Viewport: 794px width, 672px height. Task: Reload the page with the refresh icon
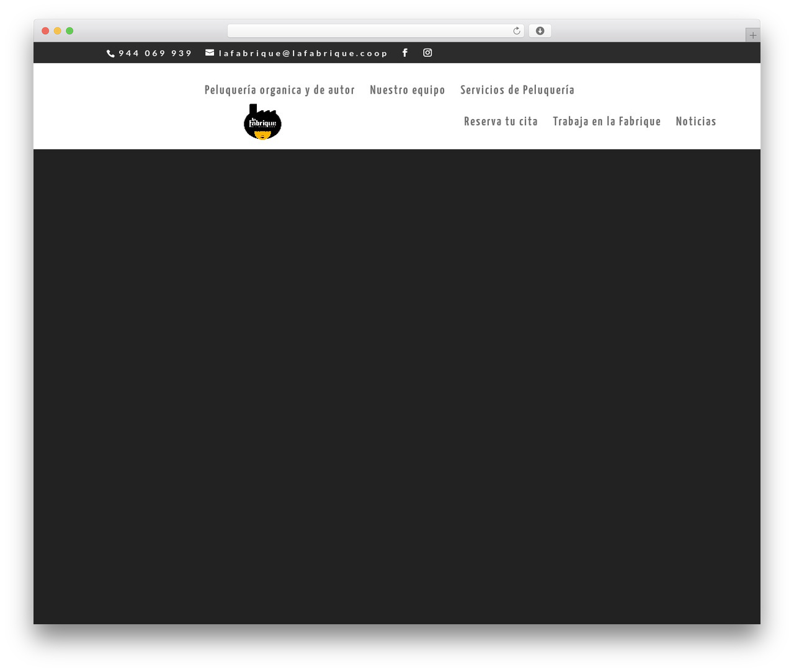coord(517,31)
